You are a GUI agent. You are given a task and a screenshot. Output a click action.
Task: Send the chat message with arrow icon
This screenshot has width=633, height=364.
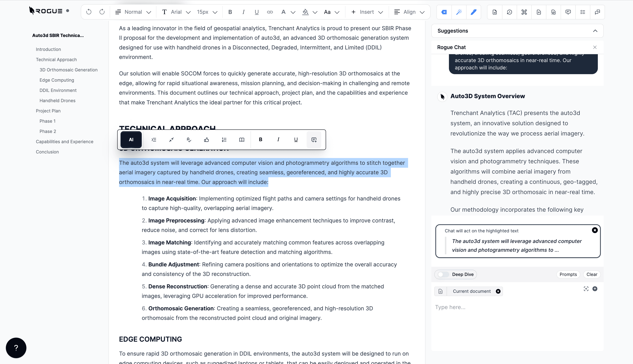click(595, 289)
